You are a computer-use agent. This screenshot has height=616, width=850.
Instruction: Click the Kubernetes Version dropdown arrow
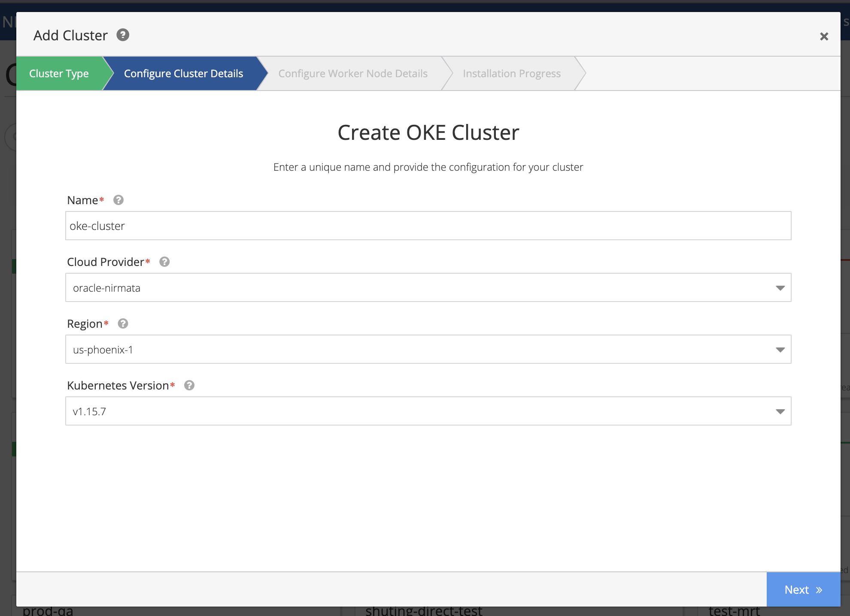click(x=780, y=411)
